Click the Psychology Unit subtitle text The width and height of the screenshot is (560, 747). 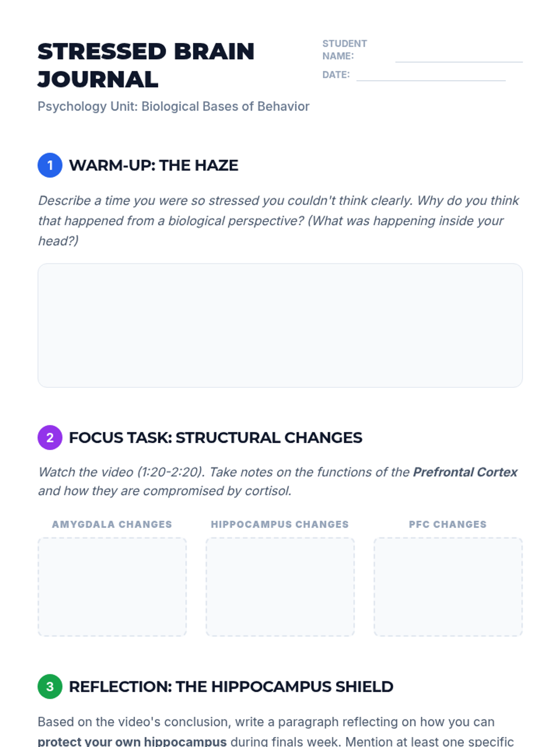(173, 106)
